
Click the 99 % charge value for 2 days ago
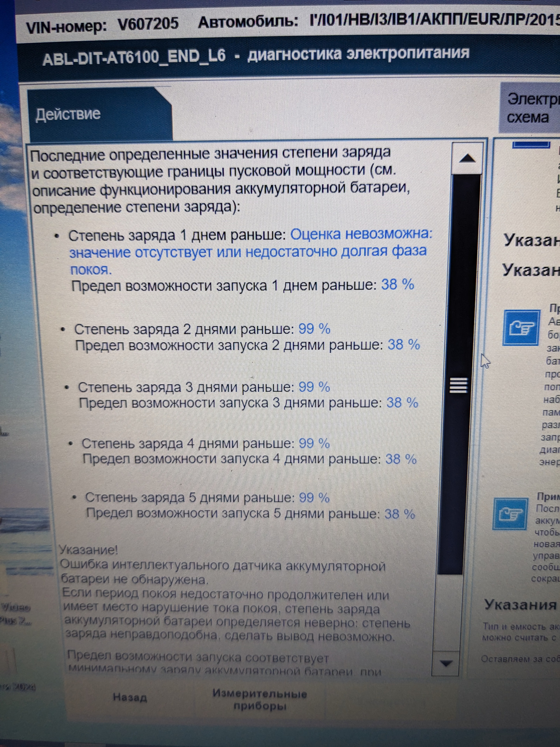coord(314,329)
